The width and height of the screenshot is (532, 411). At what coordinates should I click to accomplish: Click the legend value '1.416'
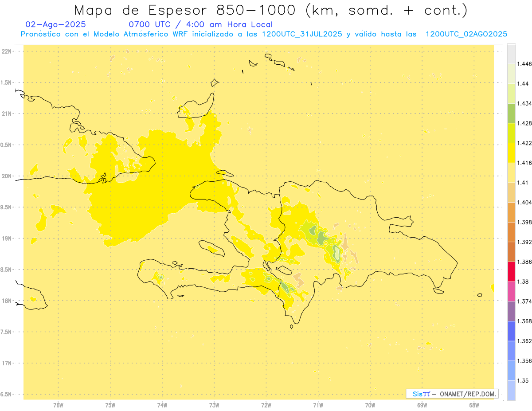pos(525,163)
